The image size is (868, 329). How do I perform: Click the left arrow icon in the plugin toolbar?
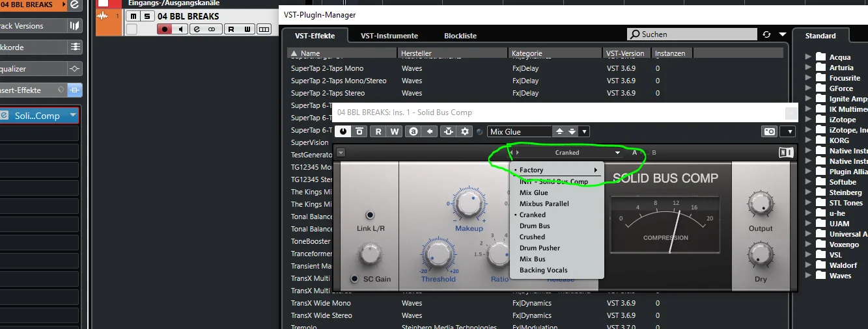click(430, 131)
